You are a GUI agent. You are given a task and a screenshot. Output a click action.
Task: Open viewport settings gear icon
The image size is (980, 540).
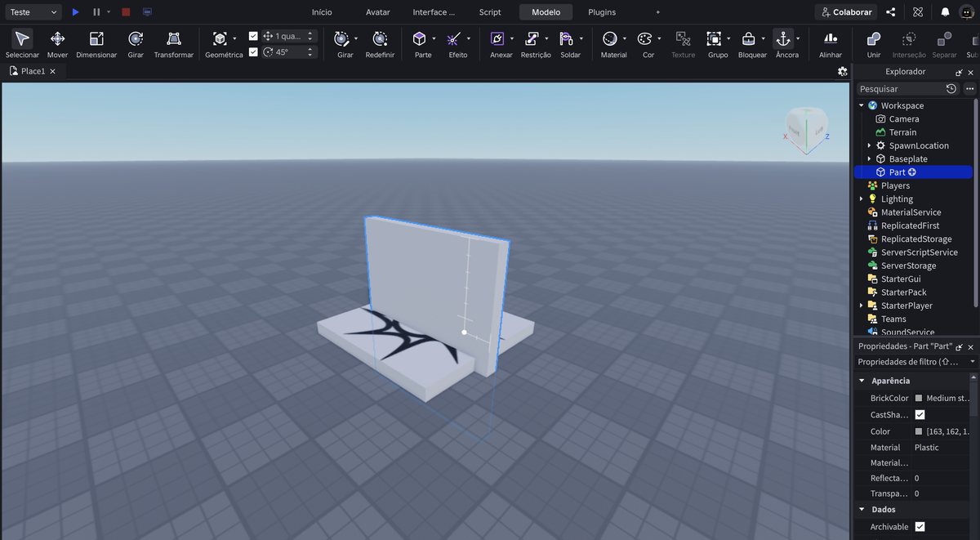pyautogui.click(x=843, y=71)
